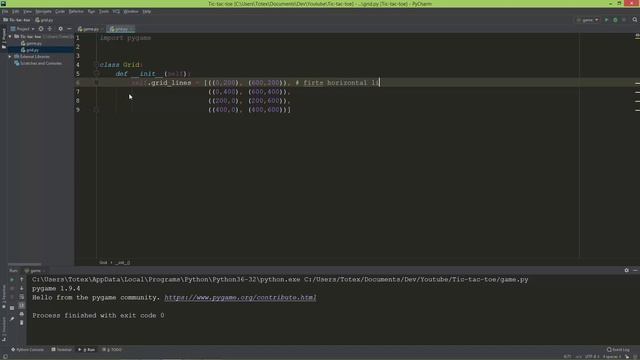The height and width of the screenshot is (360, 640).
Task: Click the editor error stripe marker at line 6
Action: tap(637, 83)
